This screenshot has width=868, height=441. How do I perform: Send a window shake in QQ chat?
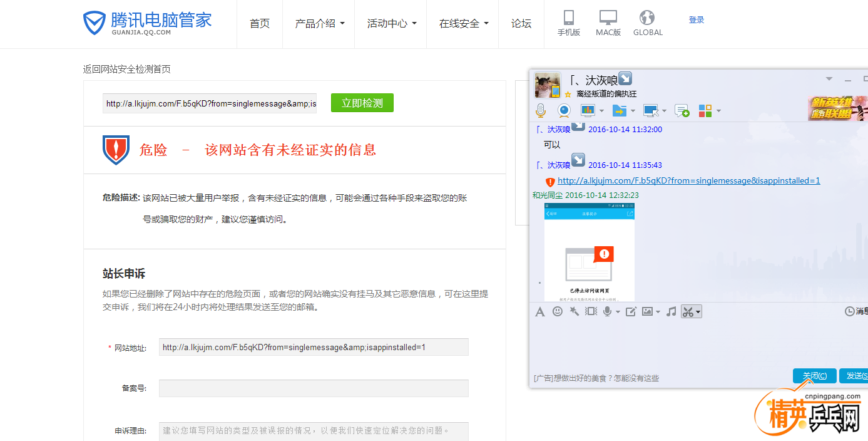click(591, 311)
